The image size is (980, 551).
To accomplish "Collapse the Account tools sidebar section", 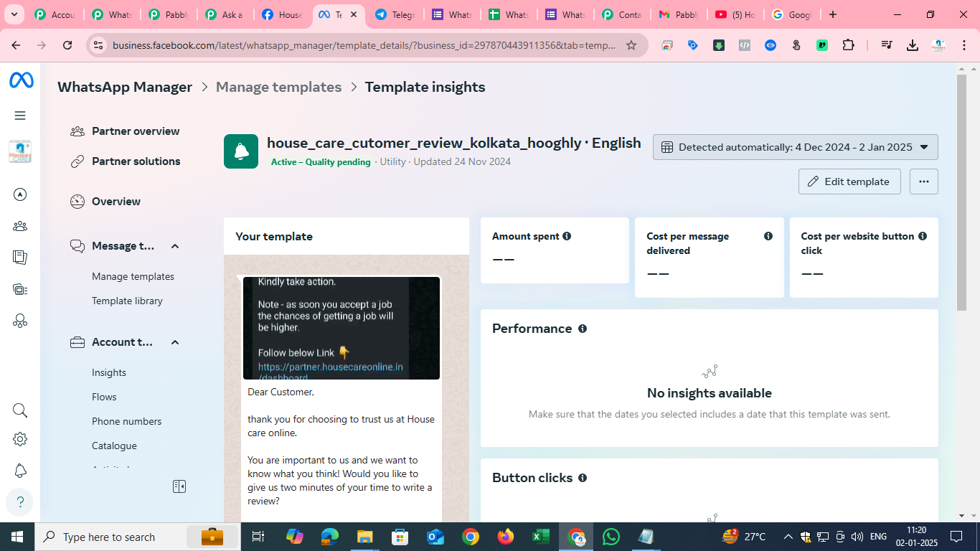I will (175, 342).
